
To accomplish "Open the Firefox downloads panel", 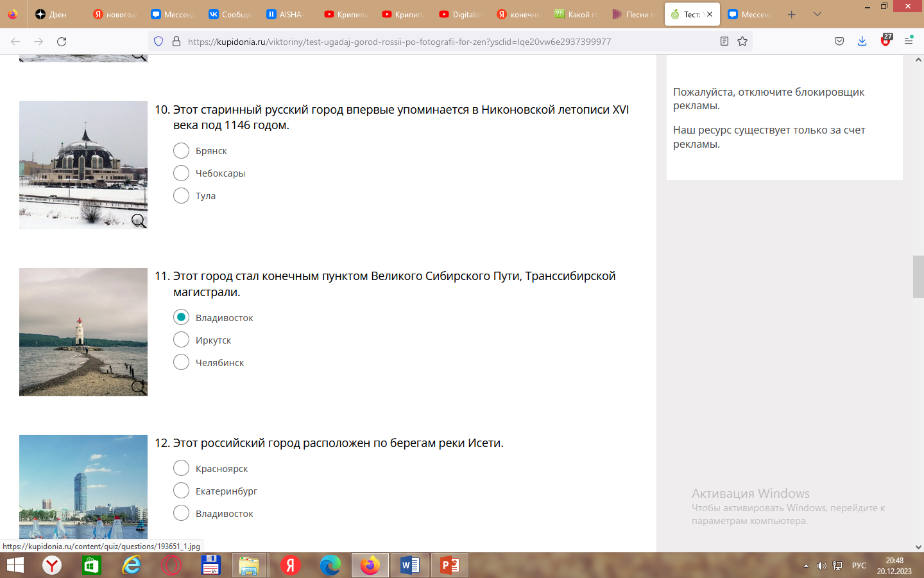I will coord(862,42).
